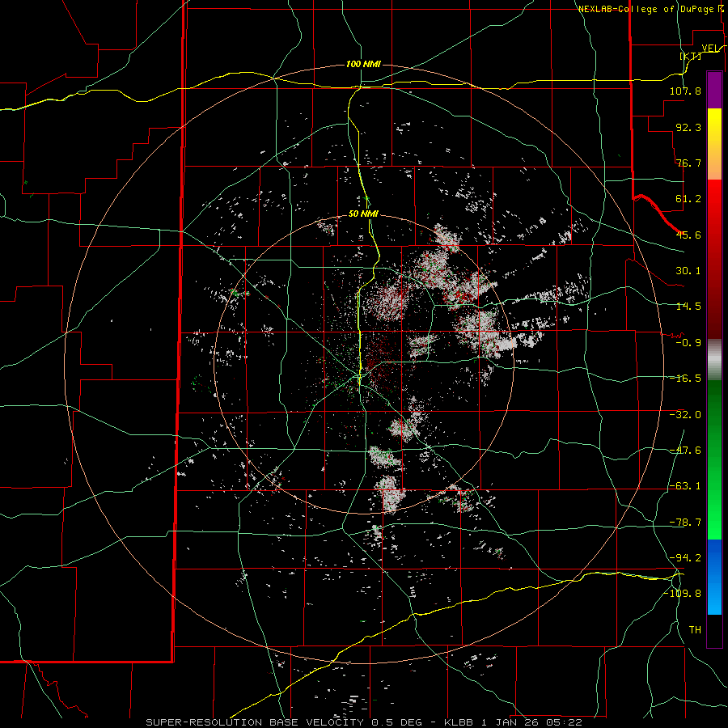
Task: Pick the gray segment of the color bar
Action: (714, 360)
